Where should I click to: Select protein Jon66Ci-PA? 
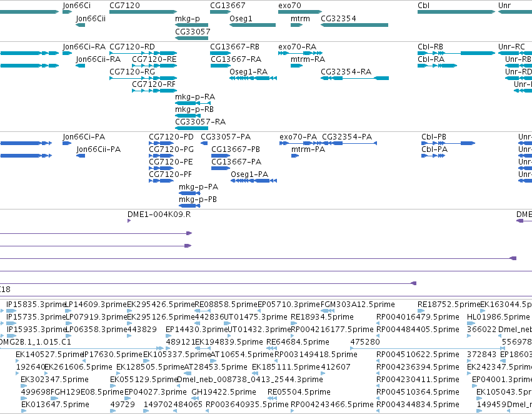pos(67,143)
